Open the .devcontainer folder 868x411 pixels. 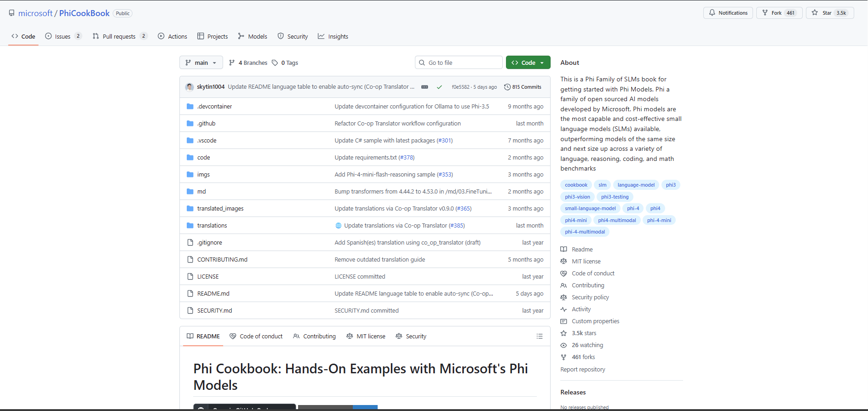[x=214, y=107]
